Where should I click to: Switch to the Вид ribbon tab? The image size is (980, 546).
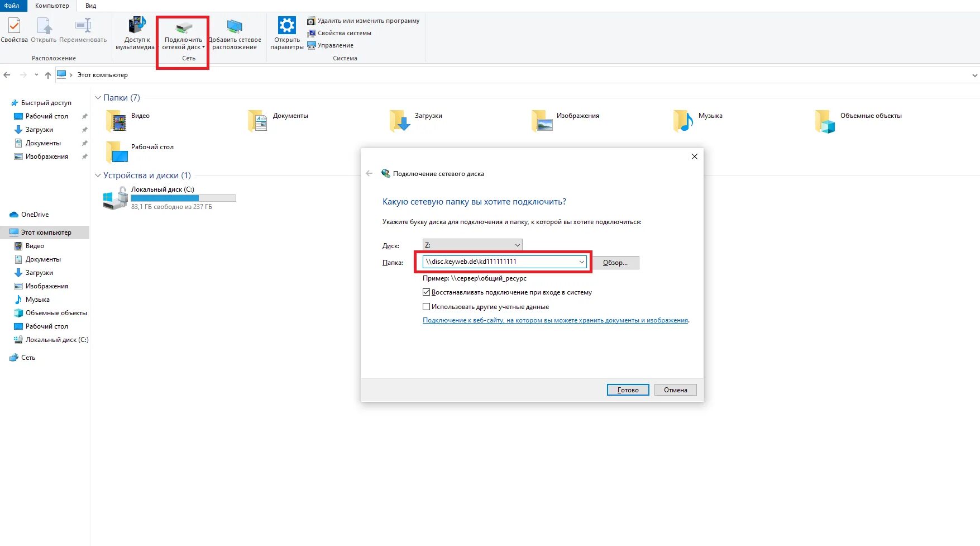pos(90,6)
